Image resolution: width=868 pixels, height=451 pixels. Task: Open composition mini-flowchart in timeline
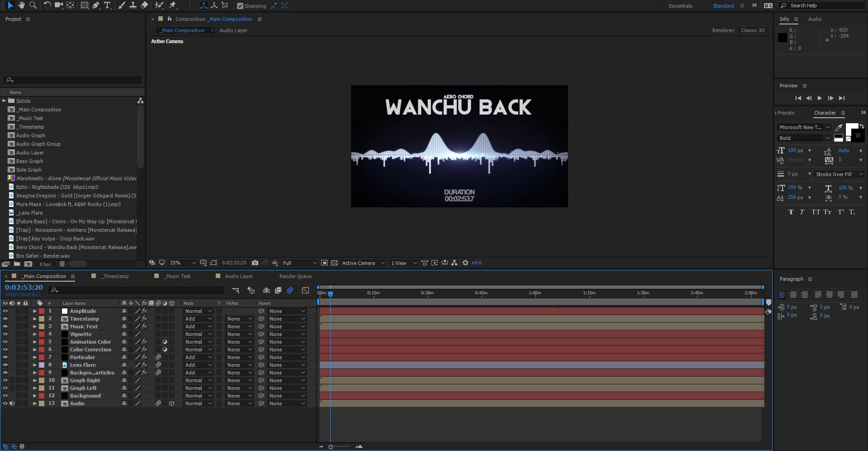236,290
